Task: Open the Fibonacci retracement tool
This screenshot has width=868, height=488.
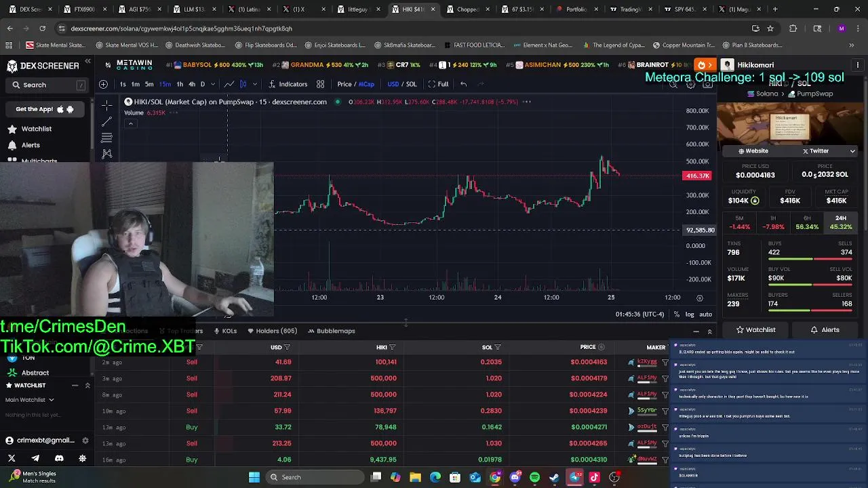Action: click(106, 138)
